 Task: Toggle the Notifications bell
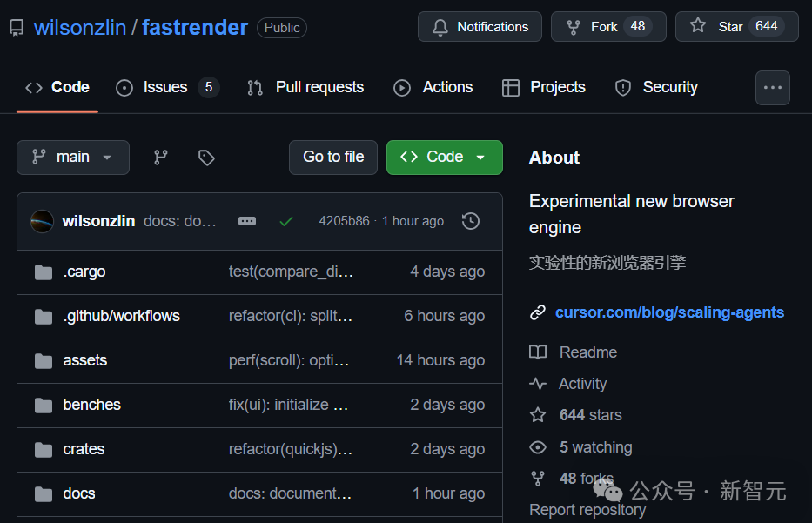pyautogui.click(x=480, y=26)
